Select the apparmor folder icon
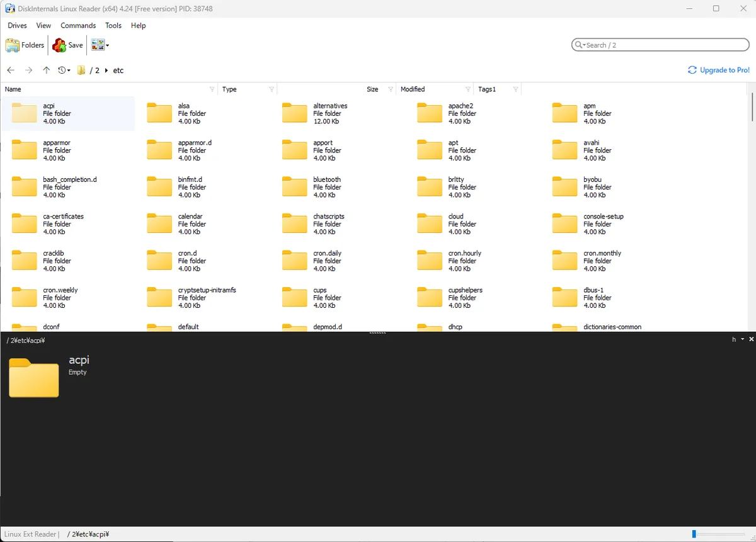This screenshot has width=756, height=542. 25,150
